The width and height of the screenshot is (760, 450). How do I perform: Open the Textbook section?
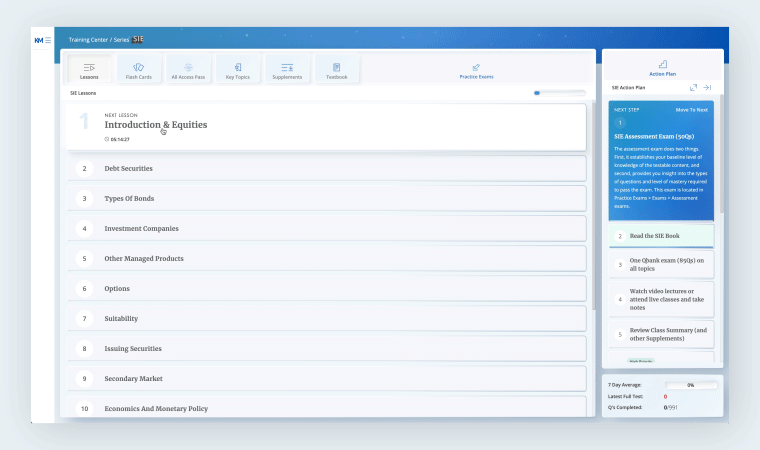pyautogui.click(x=336, y=70)
